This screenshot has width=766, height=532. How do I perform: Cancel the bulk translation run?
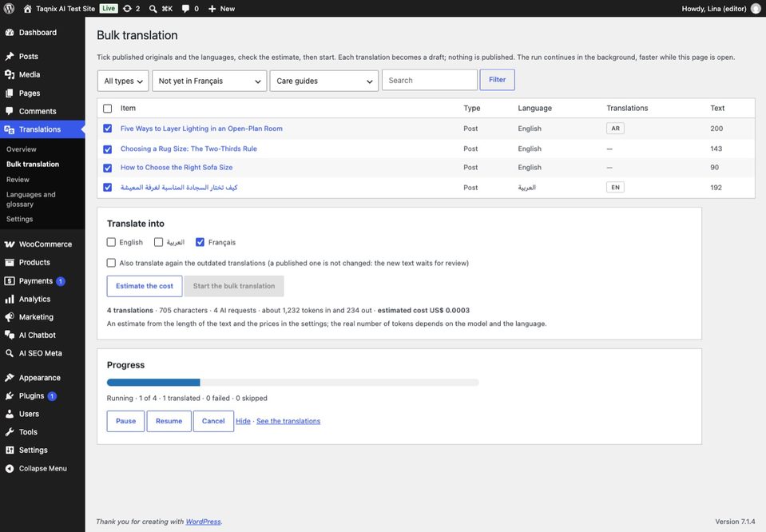coord(213,421)
